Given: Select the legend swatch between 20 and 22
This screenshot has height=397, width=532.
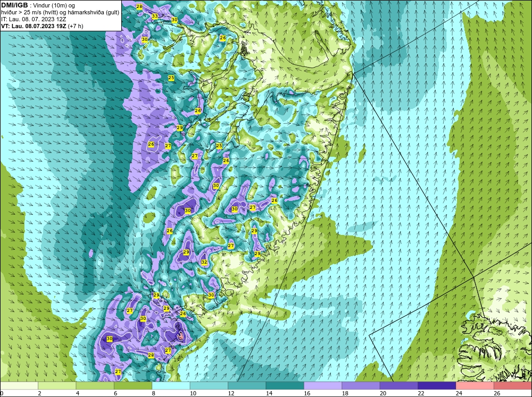Looking at the screenshot, I should (399, 386).
